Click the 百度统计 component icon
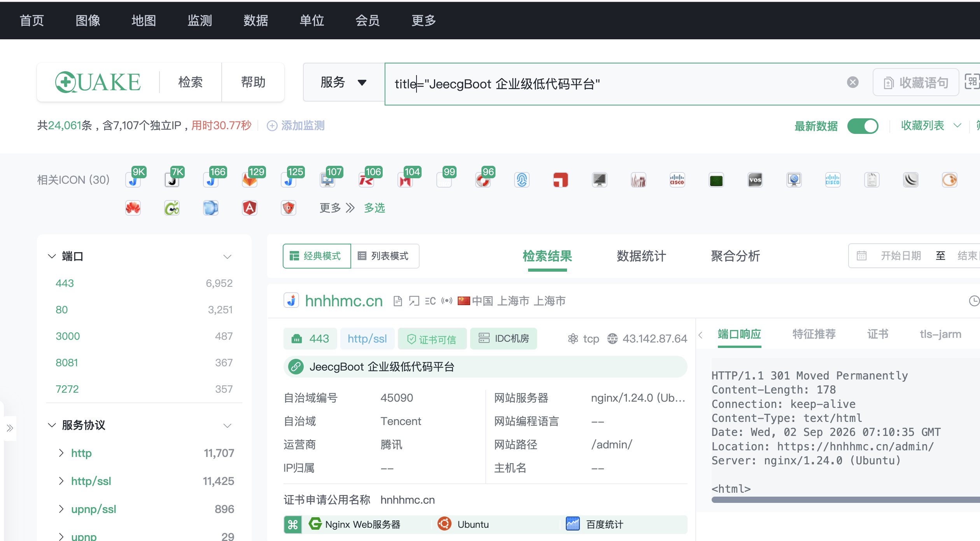This screenshot has width=980, height=541. tap(572, 524)
